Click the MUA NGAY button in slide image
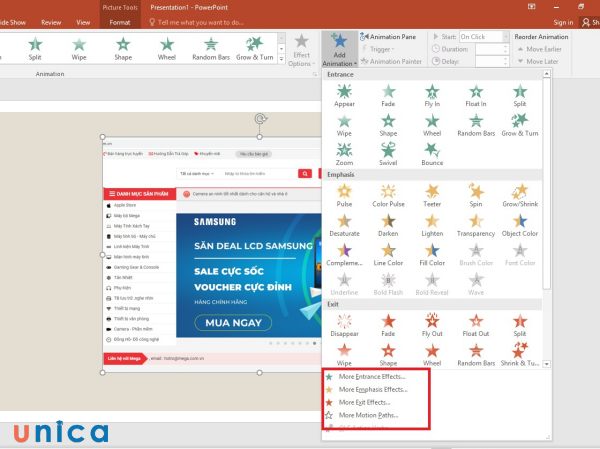The width and height of the screenshot is (600, 449). 233,323
